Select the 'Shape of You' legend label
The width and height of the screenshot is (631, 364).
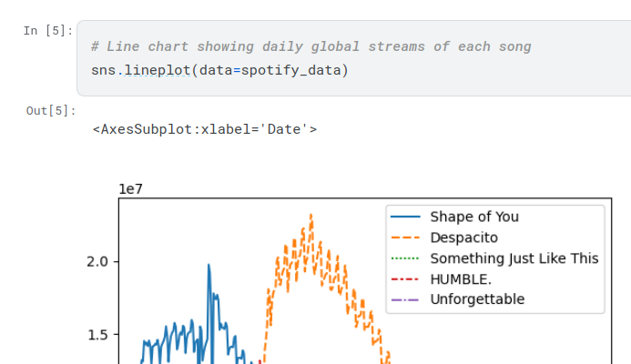[473, 217]
